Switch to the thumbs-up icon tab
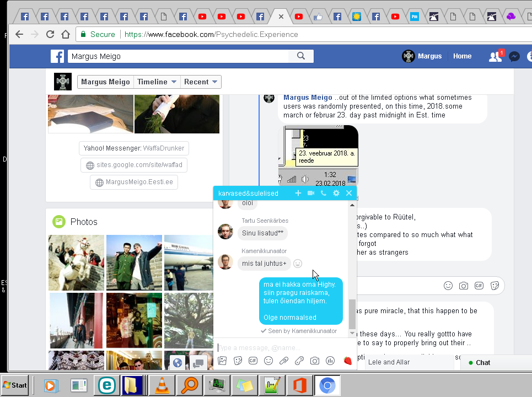The height and width of the screenshot is (397, 532). coord(318,17)
